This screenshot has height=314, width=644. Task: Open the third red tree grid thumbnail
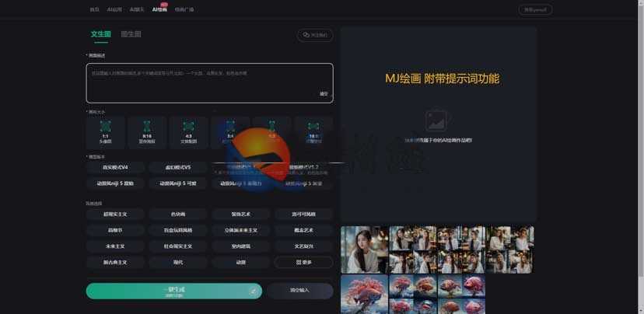tap(461, 295)
